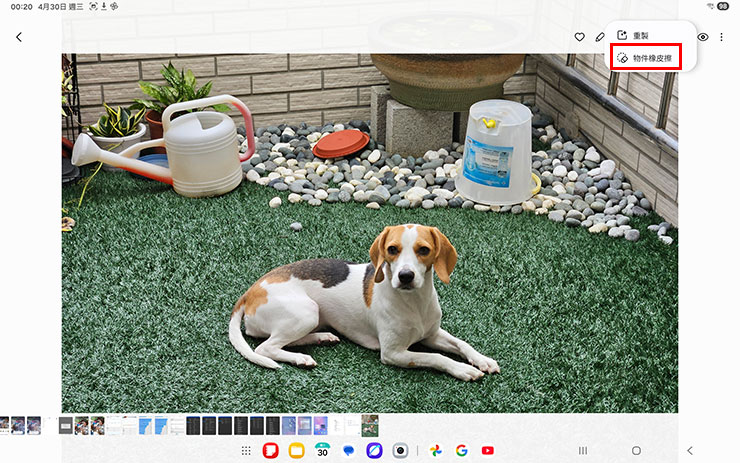This screenshot has width=740, height=463.
Task: Tap the Bixby Vision eye icon
Action: (703, 37)
